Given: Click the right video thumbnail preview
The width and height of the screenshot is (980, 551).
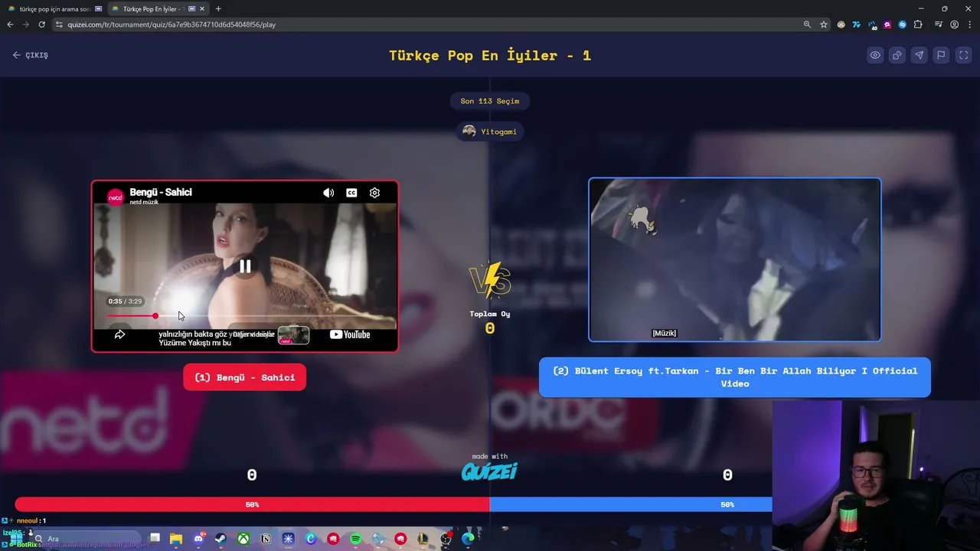Looking at the screenshot, I should (734, 259).
